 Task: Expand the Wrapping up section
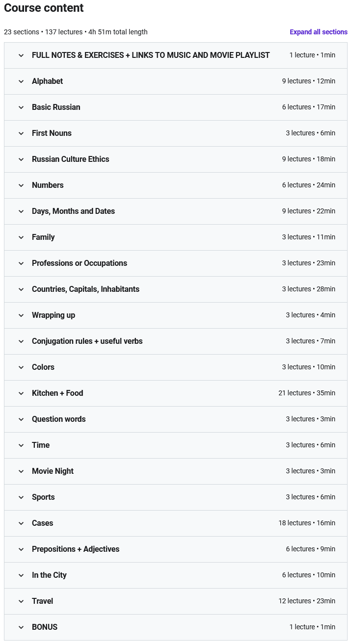click(x=53, y=315)
